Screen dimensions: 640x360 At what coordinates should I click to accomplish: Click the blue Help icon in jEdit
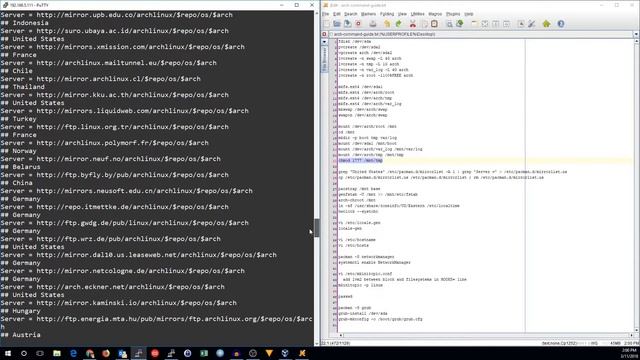pyautogui.click(x=561, y=24)
